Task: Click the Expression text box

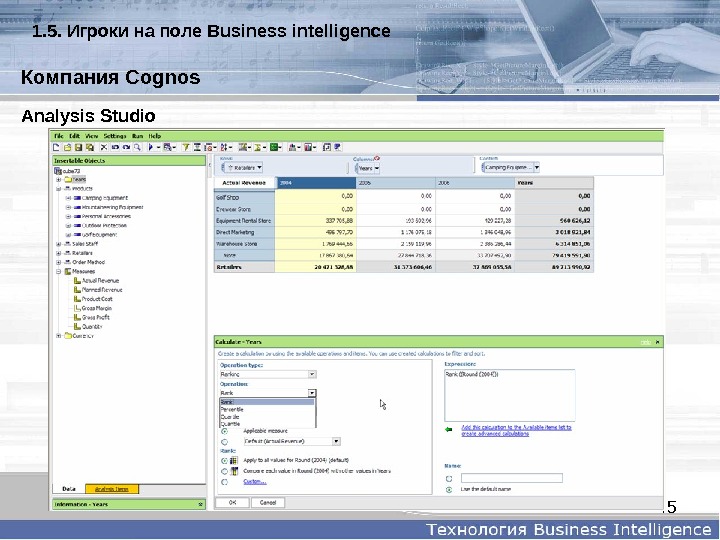Action: (510, 395)
